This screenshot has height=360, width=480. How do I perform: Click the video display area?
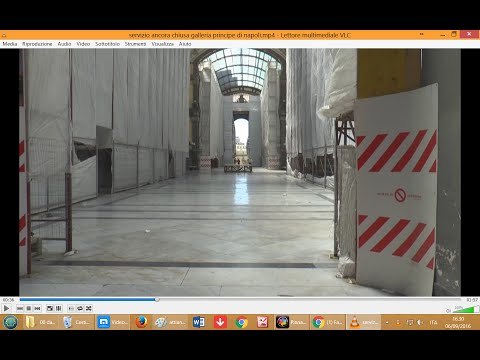[240, 172]
